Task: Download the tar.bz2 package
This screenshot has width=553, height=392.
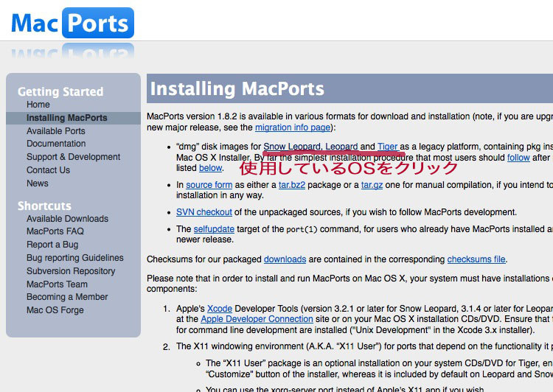Action: pos(292,185)
